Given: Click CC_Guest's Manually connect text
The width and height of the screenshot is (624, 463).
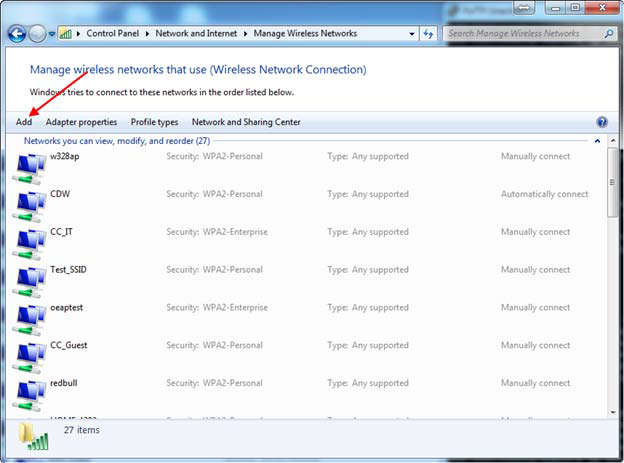Looking at the screenshot, I should click(535, 345).
